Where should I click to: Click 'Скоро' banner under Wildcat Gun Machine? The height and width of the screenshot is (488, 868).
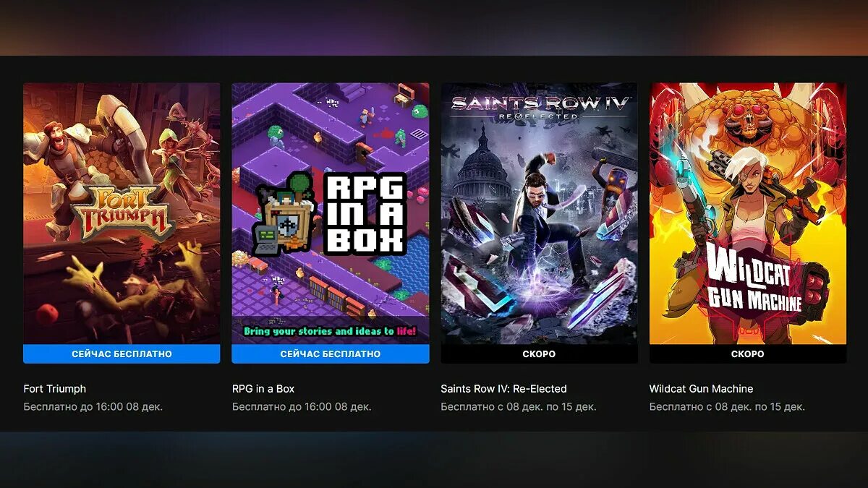[748, 354]
